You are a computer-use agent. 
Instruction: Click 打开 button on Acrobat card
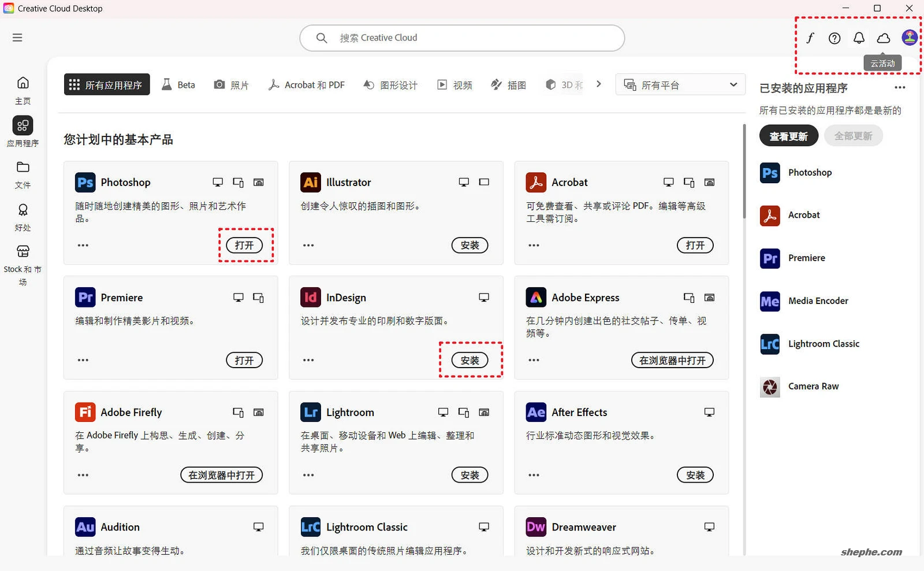tap(695, 245)
